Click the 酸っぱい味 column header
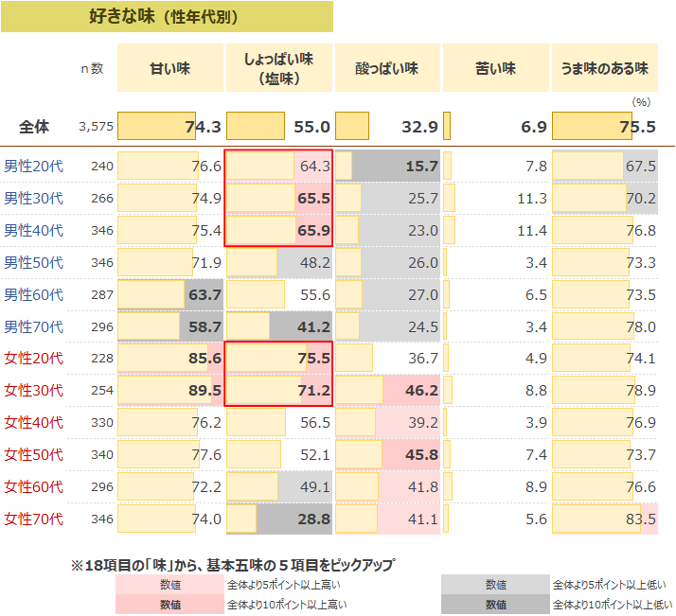This screenshot has width=676, height=616. [x=386, y=68]
